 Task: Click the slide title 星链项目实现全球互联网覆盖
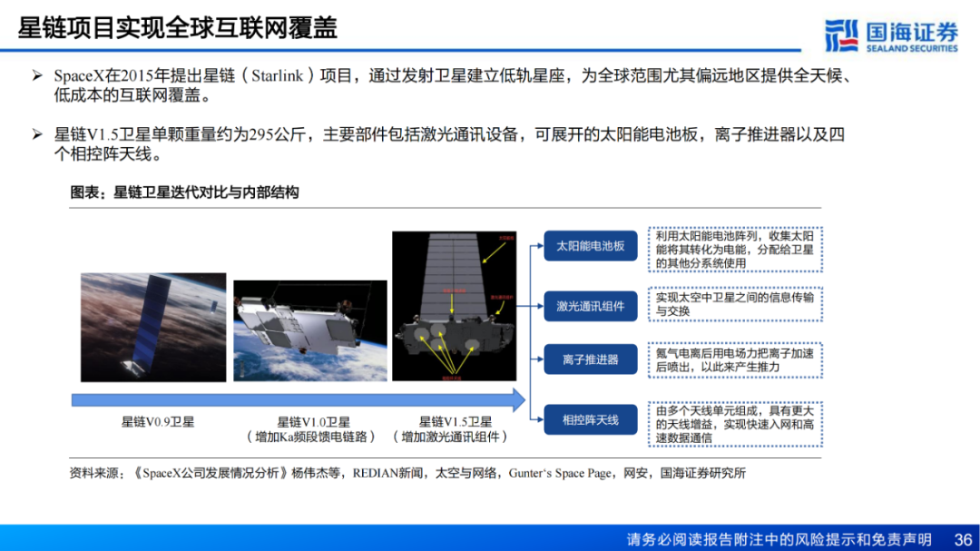(x=178, y=28)
